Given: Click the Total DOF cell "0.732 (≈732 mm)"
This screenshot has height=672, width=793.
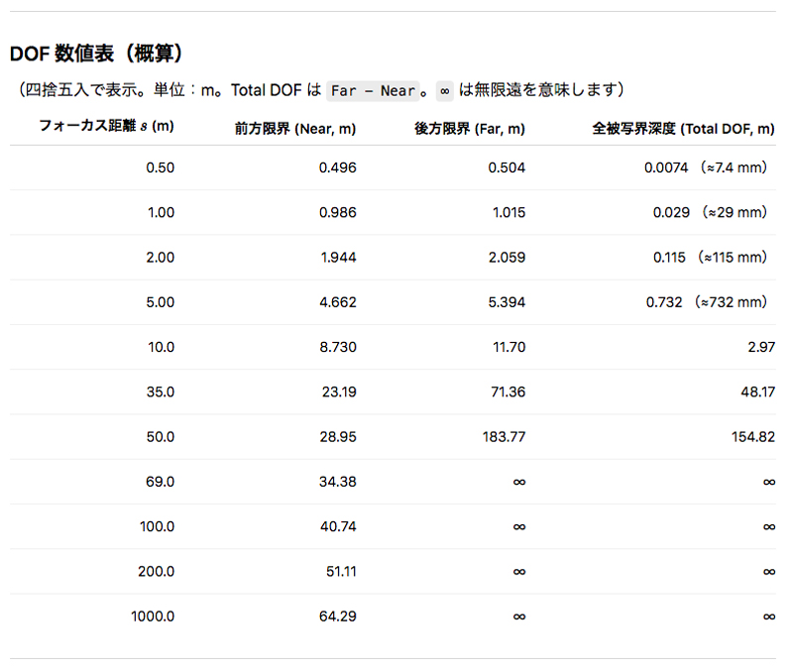Looking at the screenshot, I should (707, 302).
